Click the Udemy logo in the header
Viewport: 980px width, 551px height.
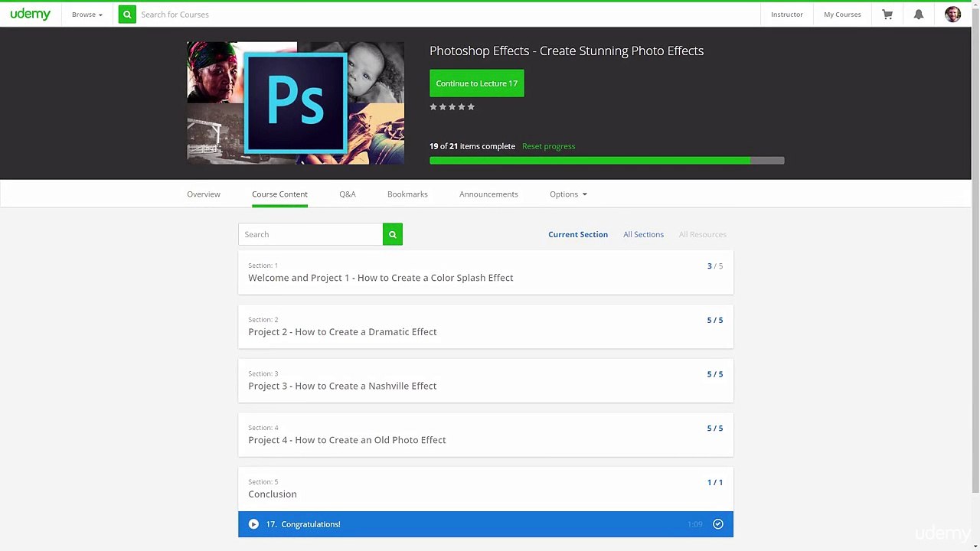pos(31,15)
